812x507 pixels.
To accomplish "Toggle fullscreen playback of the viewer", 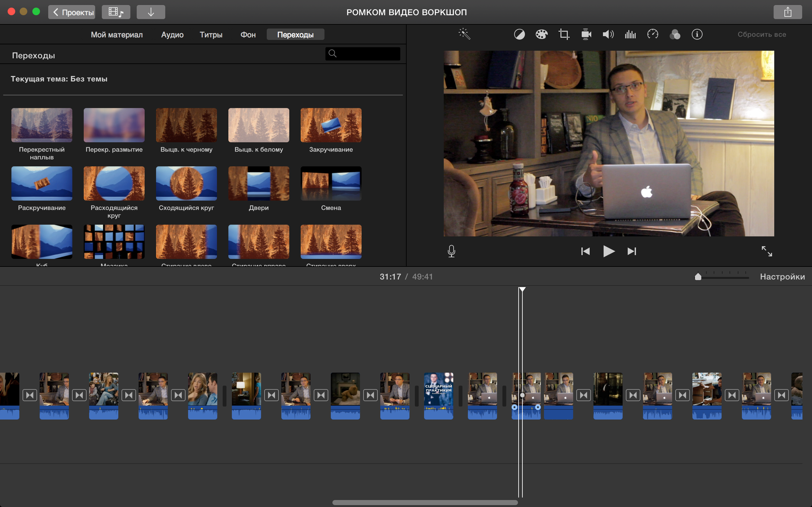I will tap(766, 251).
